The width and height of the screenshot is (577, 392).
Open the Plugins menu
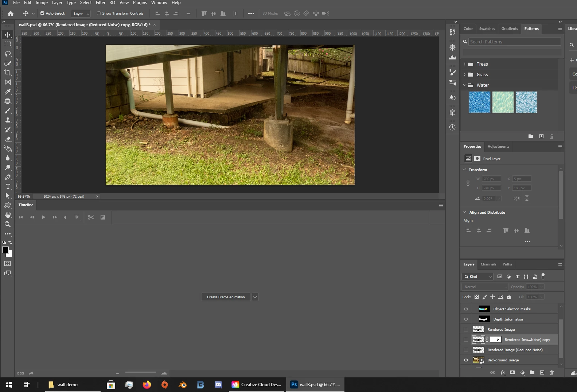[x=140, y=3]
